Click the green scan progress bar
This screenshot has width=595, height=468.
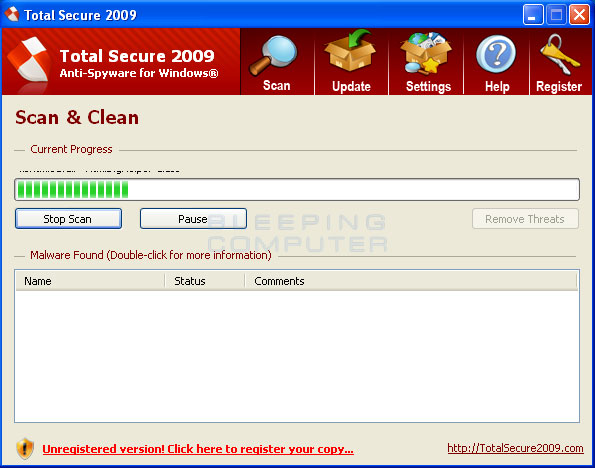(297, 189)
